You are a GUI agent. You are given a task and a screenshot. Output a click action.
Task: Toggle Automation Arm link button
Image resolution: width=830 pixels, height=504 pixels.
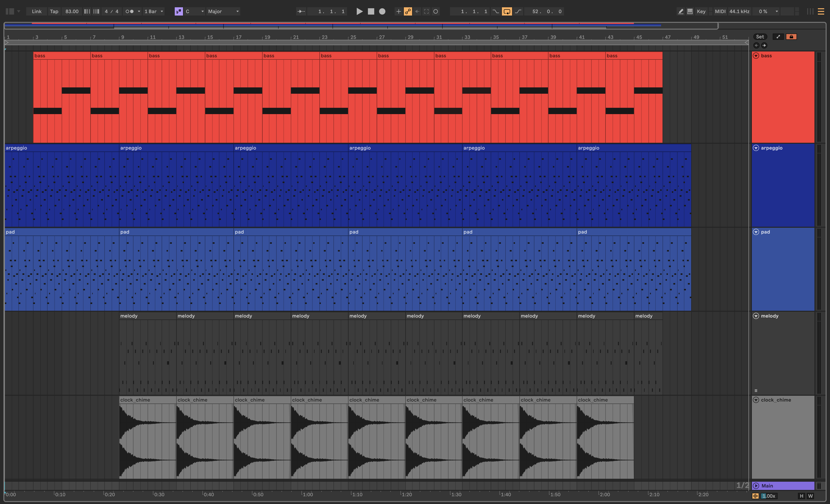pos(407,11)
